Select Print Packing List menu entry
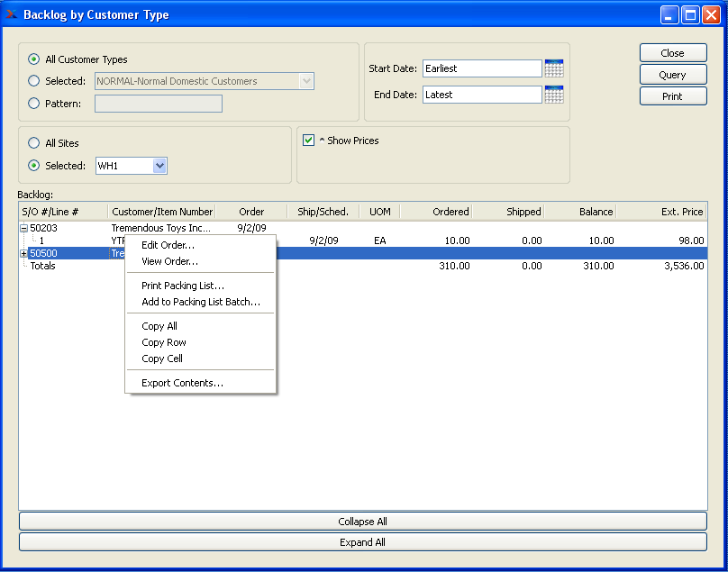This screenshot has width=728, height=572. point(183,286)
